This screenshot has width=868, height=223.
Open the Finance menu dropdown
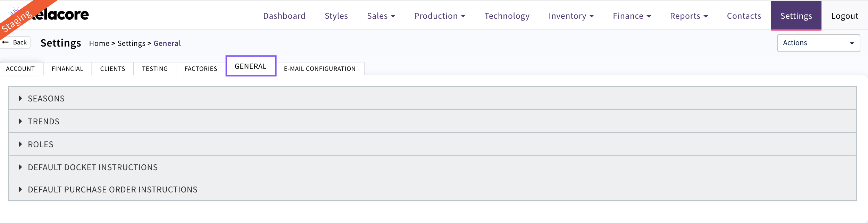click(x=632, y=16)
